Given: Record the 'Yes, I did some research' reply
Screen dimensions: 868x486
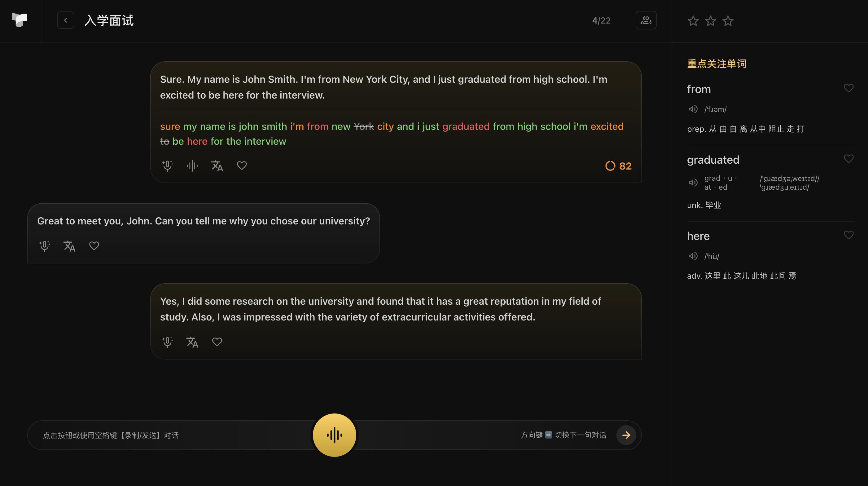Looking at the screenshot, I should [168, 342].
